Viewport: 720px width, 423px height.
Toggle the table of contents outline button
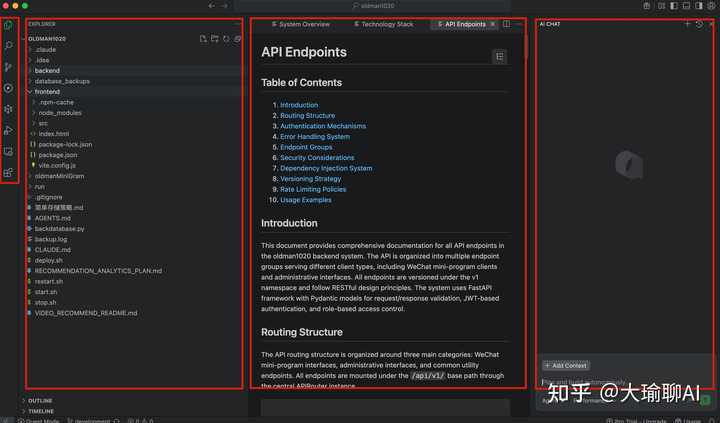499,57
